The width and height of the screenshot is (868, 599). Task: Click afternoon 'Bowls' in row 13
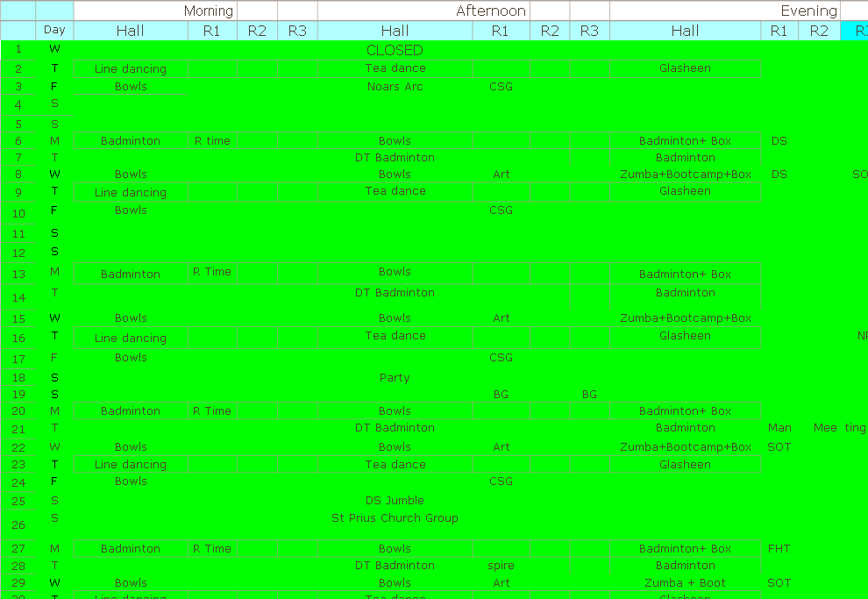(395, 271)
